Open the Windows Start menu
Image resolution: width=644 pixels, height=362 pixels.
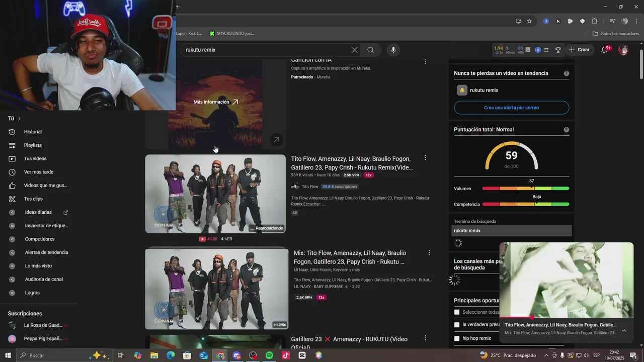coord(8,355)
